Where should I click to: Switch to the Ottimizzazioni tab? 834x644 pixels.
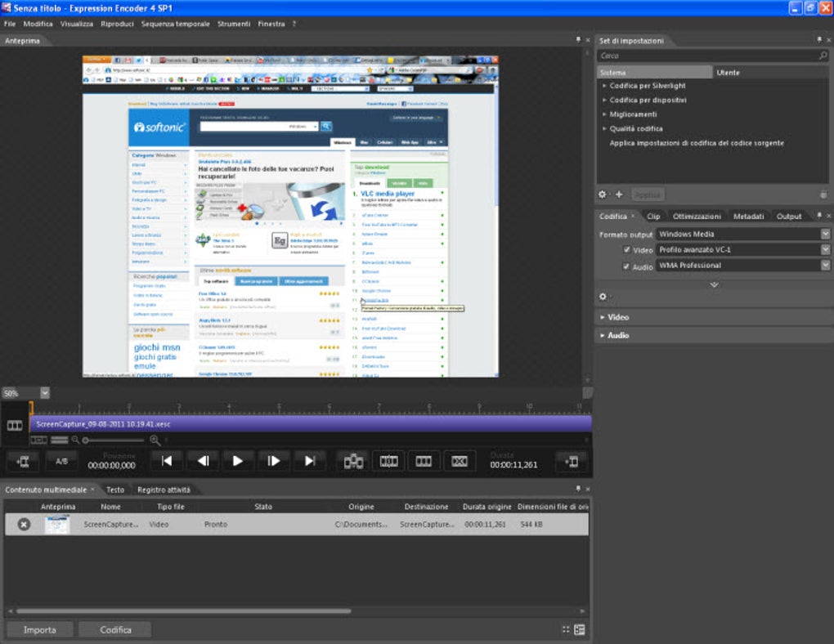point(697,217)
